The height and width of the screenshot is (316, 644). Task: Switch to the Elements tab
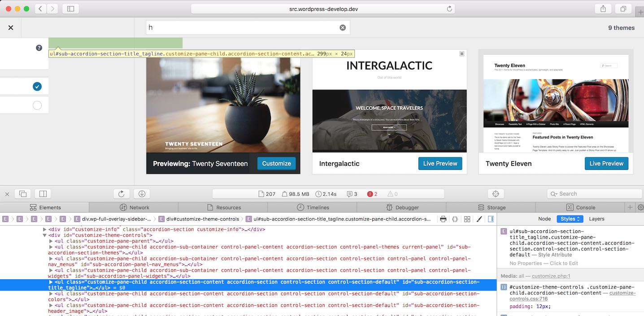[x=45, y=207]
